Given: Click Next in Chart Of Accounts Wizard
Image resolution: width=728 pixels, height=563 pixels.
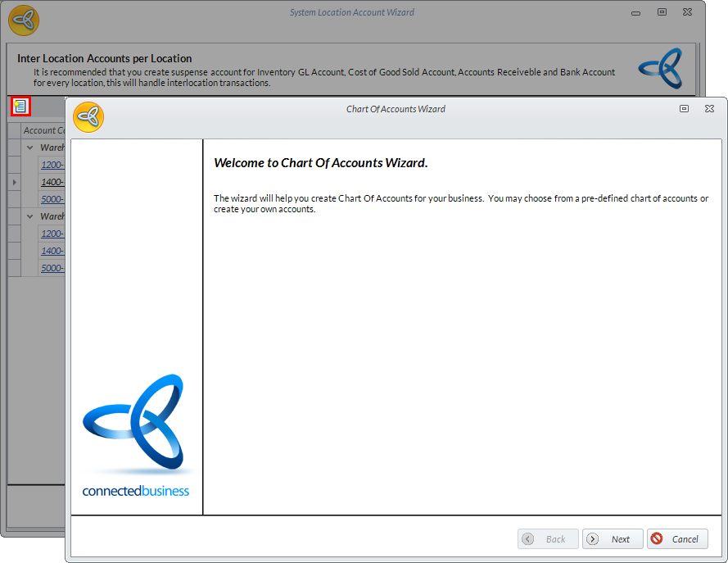Looking at the screenshot, I should coord(613,539).
